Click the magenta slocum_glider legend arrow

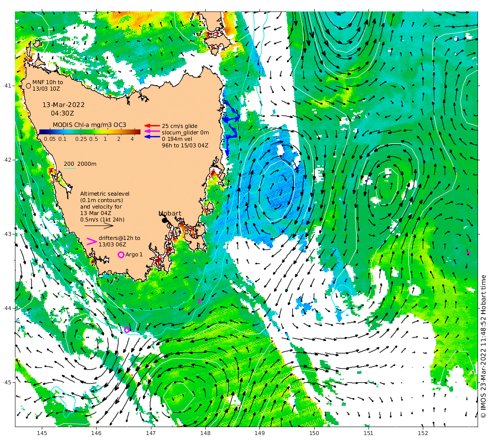click(152, 132)
